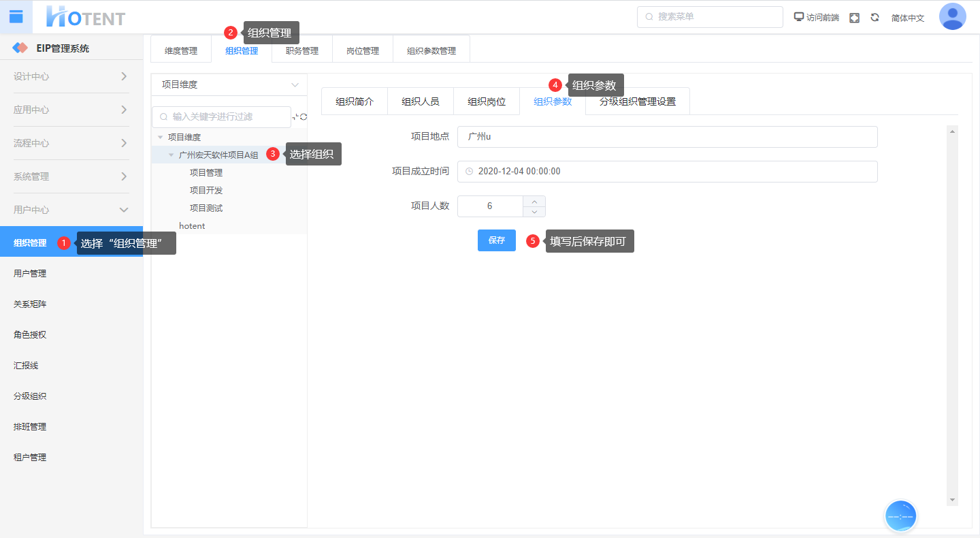The width and height of the screenshot is (980, 538).
Task: Click the refresh icon beside tree filter
Action: pyautogui.click(x=304, y=117)
